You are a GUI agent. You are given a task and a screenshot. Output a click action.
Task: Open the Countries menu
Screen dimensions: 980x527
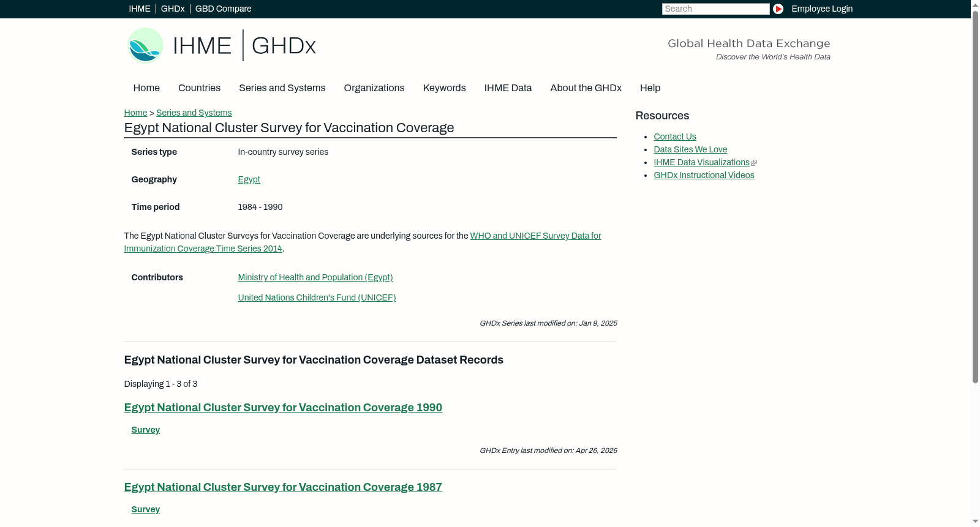(x=199, y=88)
